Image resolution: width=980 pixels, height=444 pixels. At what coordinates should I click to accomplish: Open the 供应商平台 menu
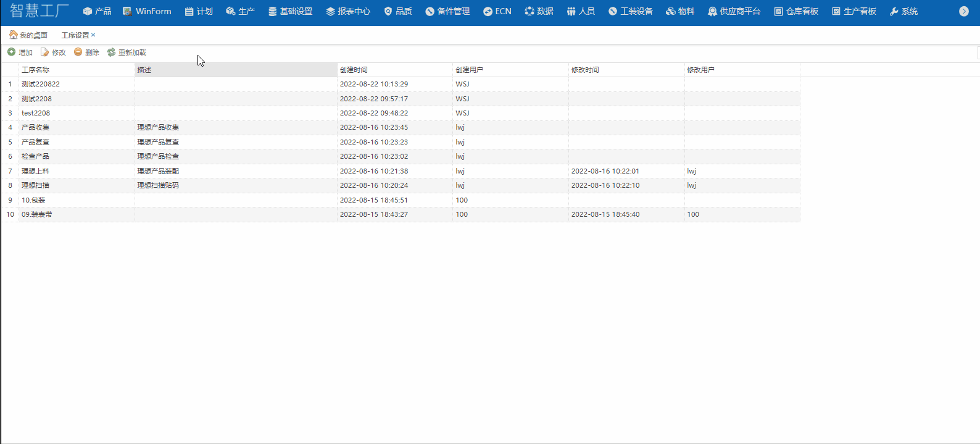tap(734, 11)
